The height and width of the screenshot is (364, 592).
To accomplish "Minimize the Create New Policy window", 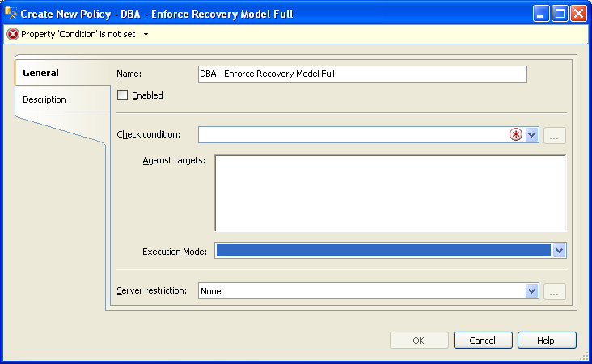I will click(x=541, y=14).
